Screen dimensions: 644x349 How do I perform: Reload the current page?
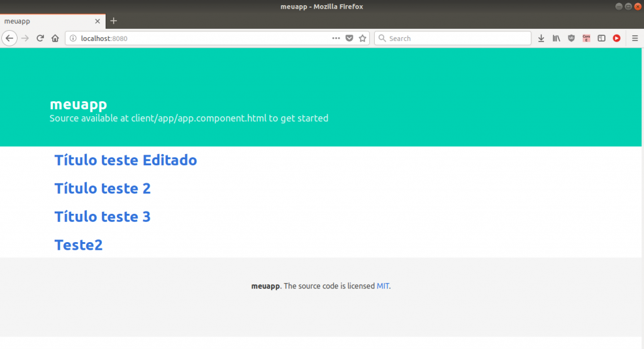[40, 38]
